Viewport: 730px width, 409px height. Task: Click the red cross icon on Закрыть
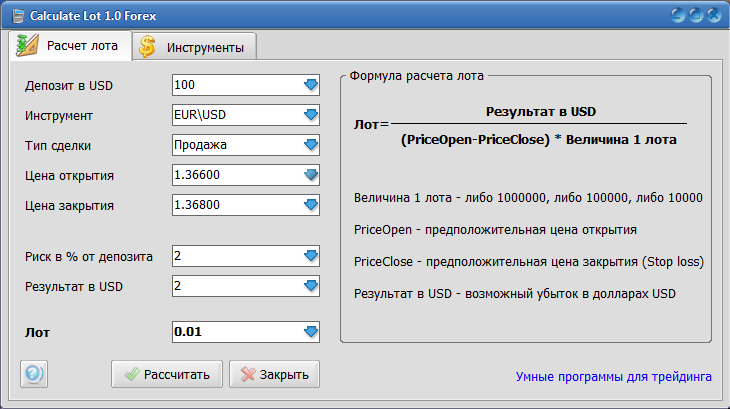pos(248,374)
